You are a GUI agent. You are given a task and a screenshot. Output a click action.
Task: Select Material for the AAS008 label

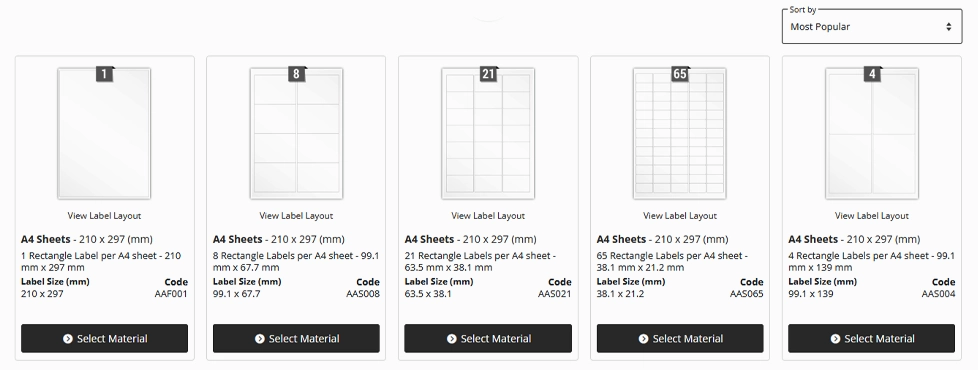coord(296,338)
